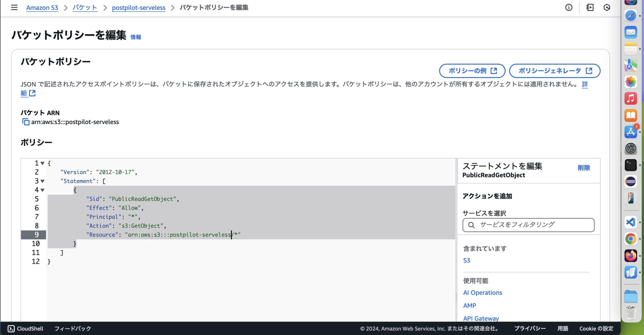Click 削除 to delete the statement
The image size is (644, 335).
tap(584, 168)
